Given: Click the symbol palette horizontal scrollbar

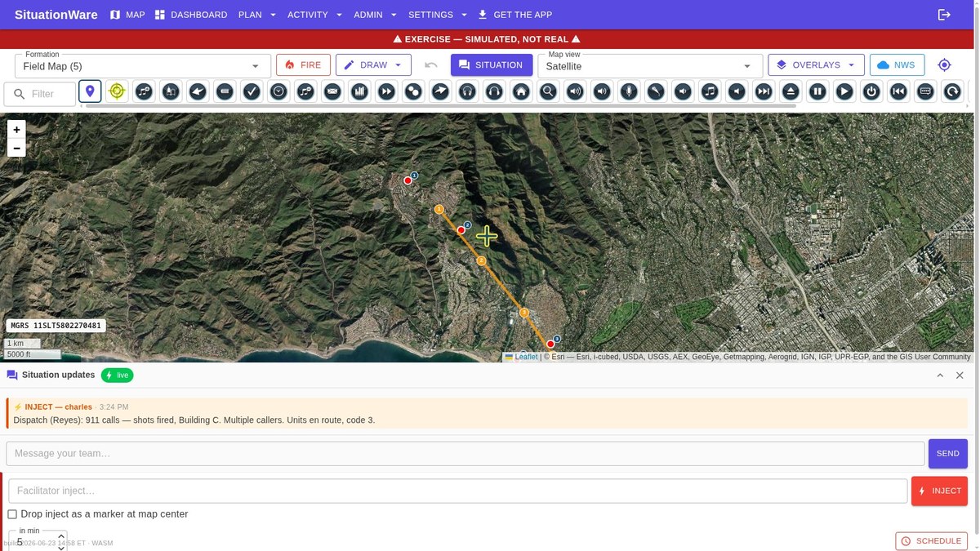Looking at the screenshot, I should point(441,106).
